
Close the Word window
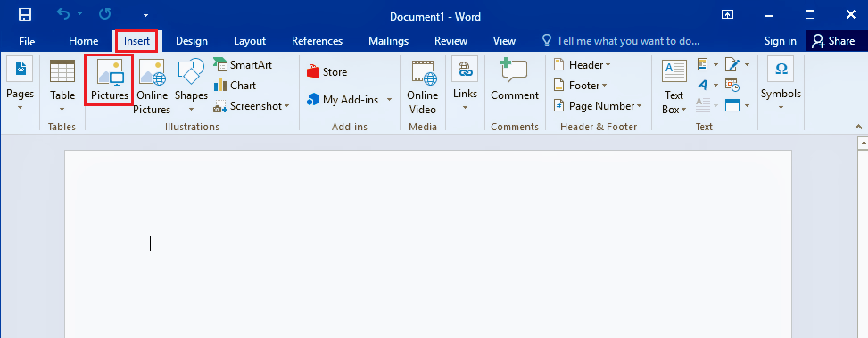(851, 15)
